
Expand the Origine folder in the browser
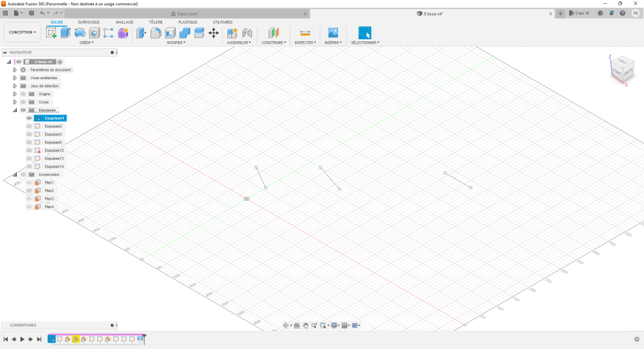click(x=15, y=94)
